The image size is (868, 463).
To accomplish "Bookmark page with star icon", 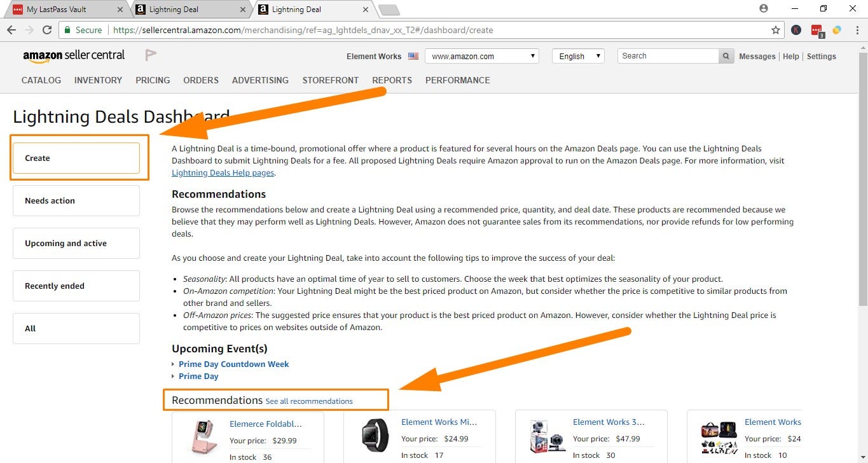I will tap(775, 30).
